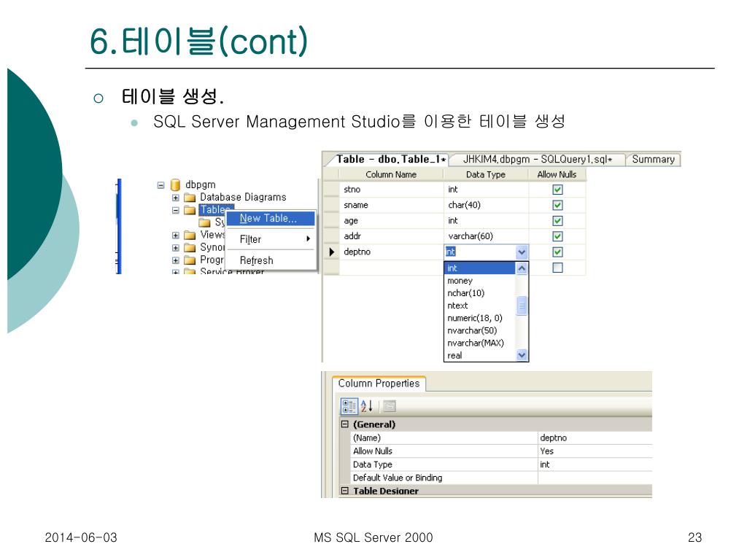Choose Refresh from the context menu
The width and height of the screenshot is (747, 560).
coord(270,260)
